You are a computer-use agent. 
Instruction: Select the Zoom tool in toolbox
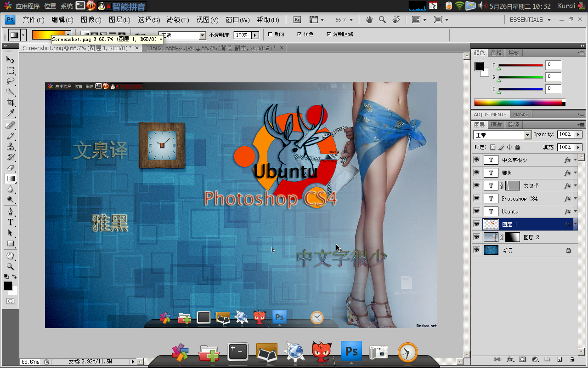10,266
